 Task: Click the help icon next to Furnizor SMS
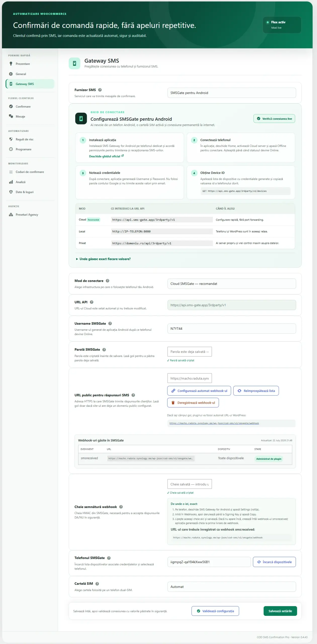click(100, 90)
